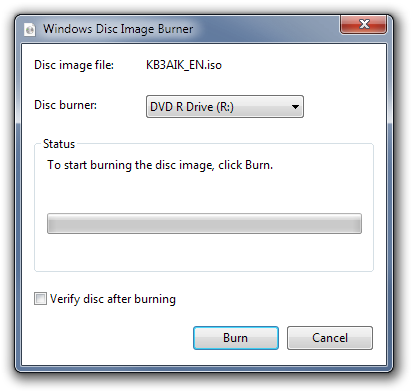Click the Windows Disc Image Burner title text
The width and height of the screenshot is (412, 391).
coord(118,29)
